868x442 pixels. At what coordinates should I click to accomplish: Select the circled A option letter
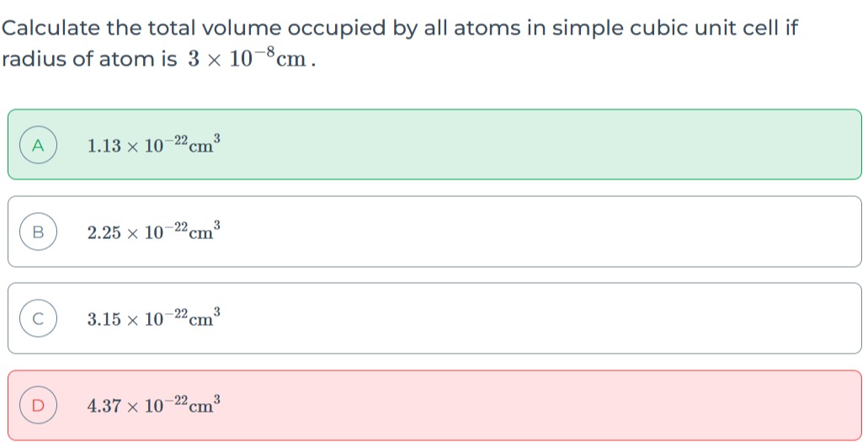tap(38, 145)
